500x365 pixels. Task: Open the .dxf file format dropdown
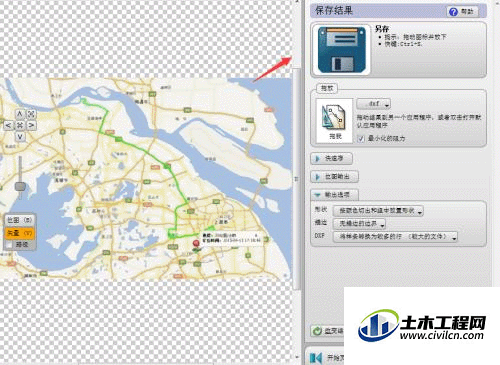click(374, 104)
